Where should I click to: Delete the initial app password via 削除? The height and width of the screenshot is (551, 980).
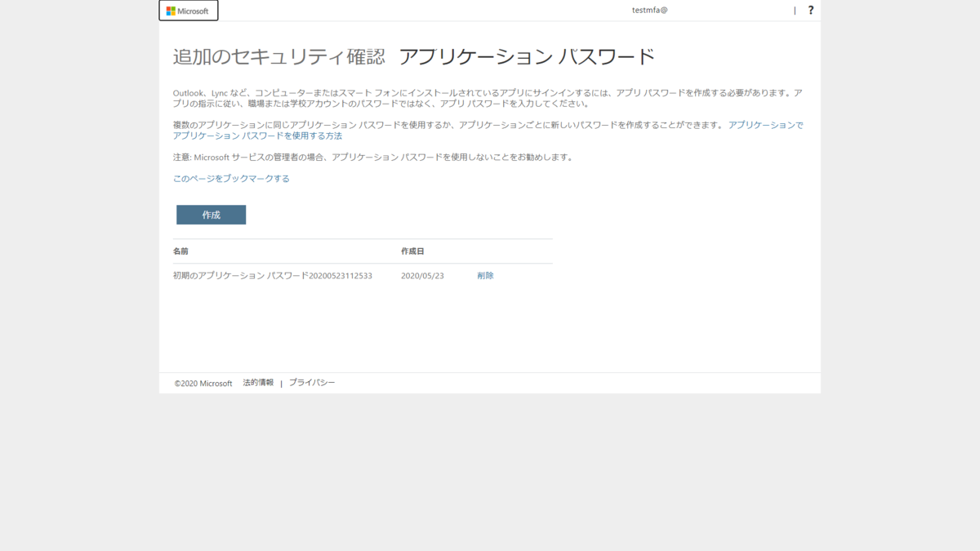click(485, 276)
